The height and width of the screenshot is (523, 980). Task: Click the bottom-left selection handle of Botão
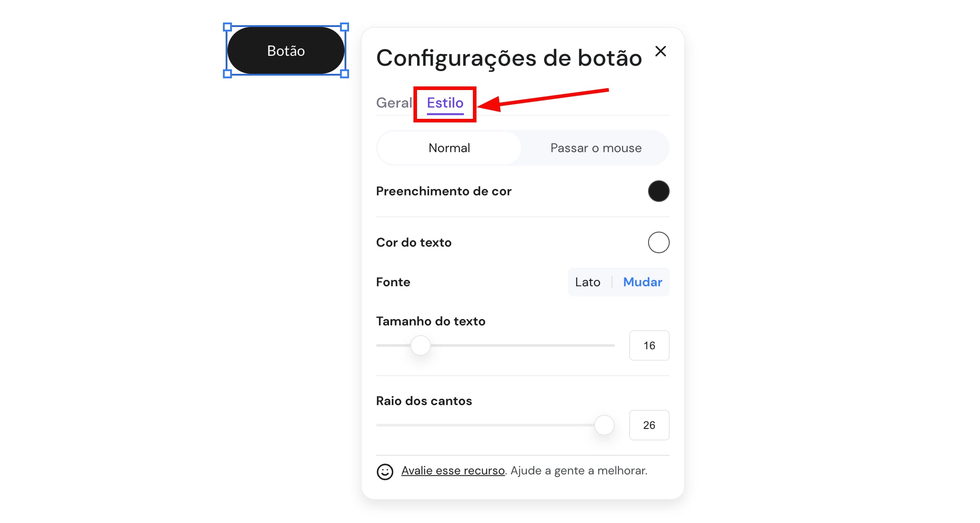(x=227, y=74)
